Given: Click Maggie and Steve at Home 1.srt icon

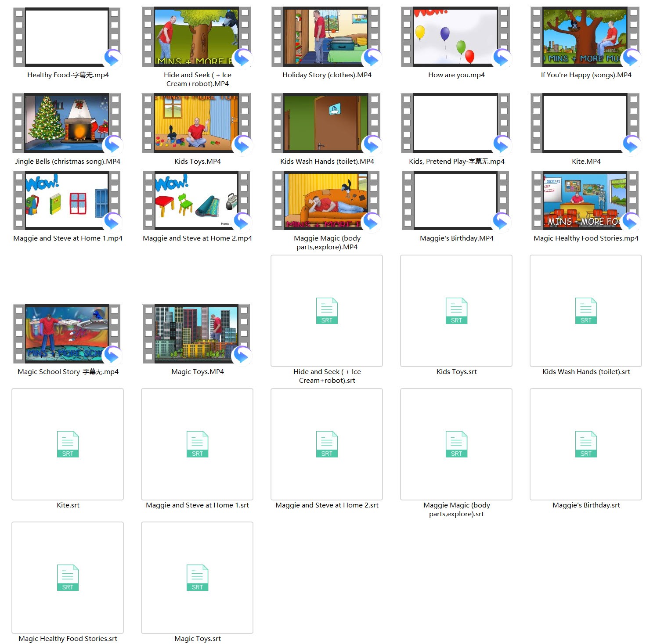Looking at the screenshot, I should pyautogui.click(x=197, y=444).
